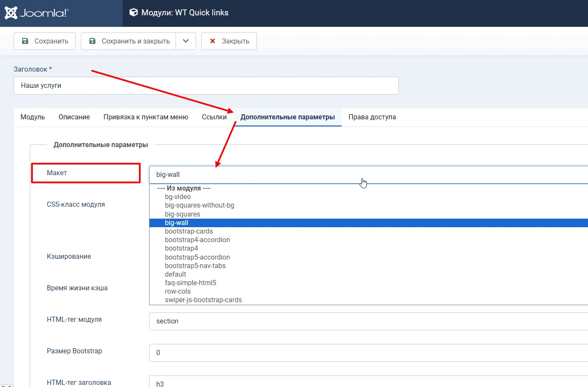Select the big-wall layout option
Image resolution: width=588 pixels, height=387 pixels.
coord(176,222)
